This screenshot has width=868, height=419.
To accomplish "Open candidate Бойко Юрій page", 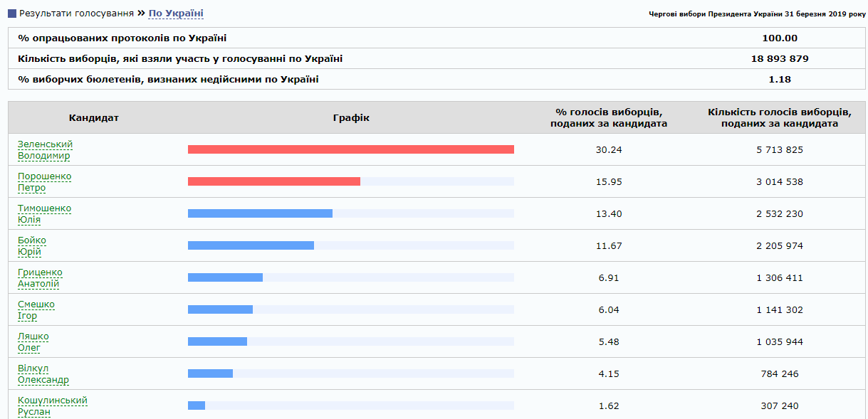I will pyautogui.click(x=31, y=246).
